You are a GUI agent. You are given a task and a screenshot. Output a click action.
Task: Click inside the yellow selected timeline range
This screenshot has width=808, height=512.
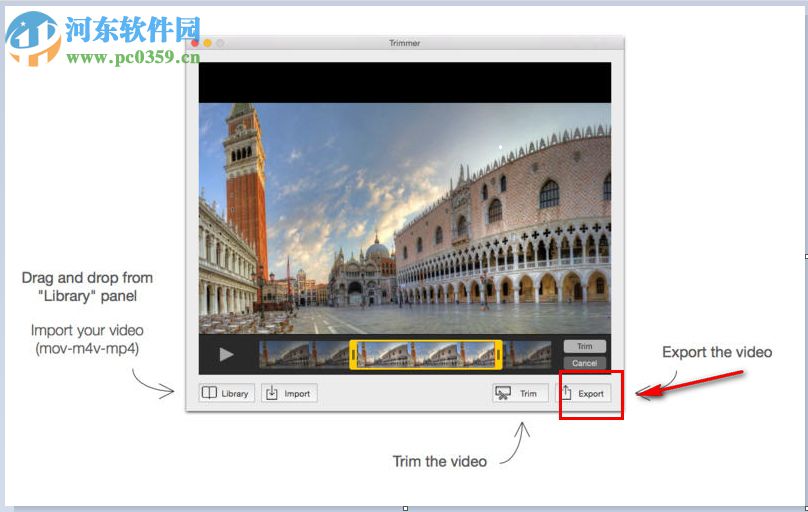point(426,354)
